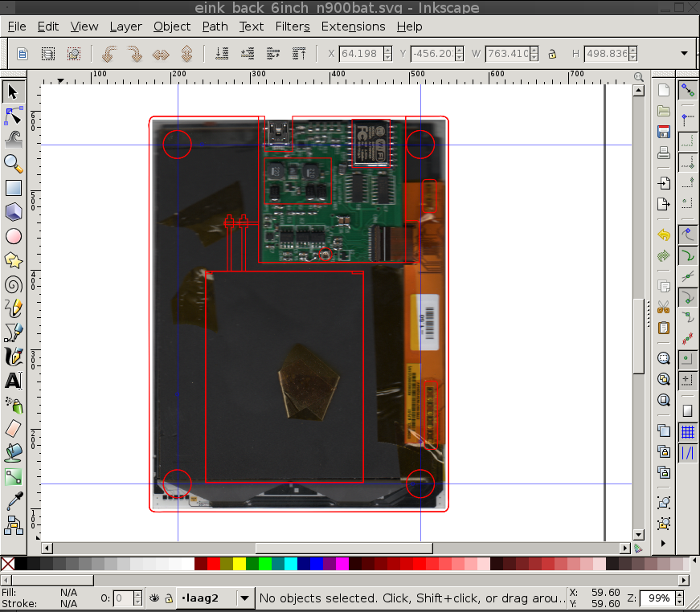Open the Extensions menu

click(x=353, y=27)
